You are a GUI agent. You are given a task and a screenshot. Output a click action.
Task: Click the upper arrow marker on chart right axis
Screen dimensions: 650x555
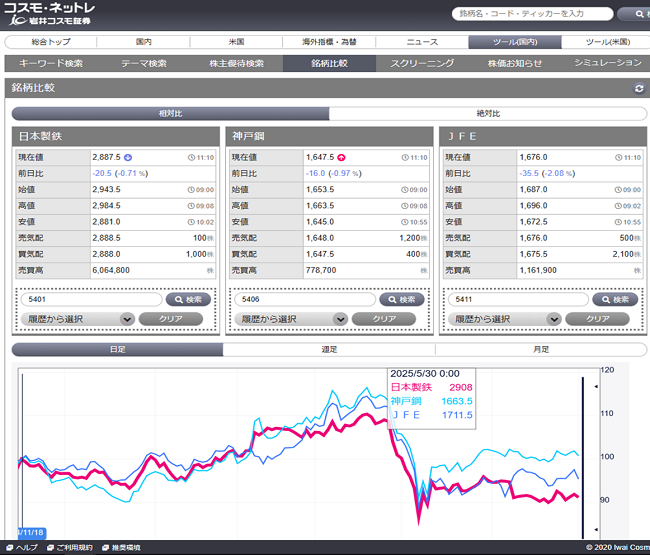coord(596,387)
